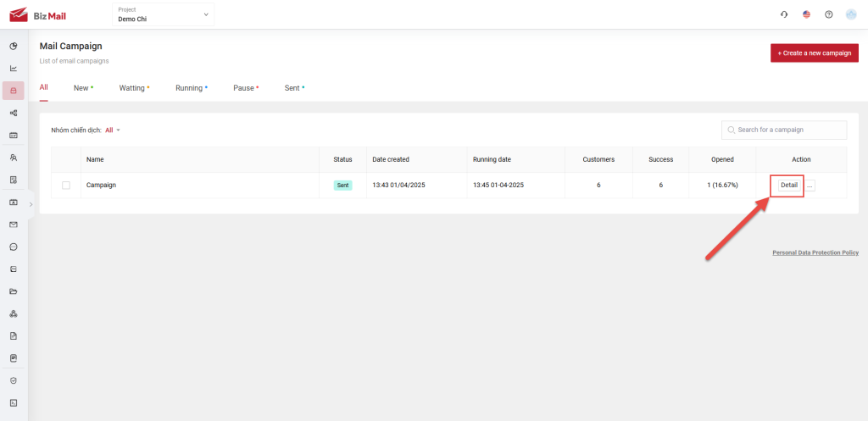The image size is (868, 421).
Task: Open the line chart statistics sidebar icon
Action: tap(14, 69)
